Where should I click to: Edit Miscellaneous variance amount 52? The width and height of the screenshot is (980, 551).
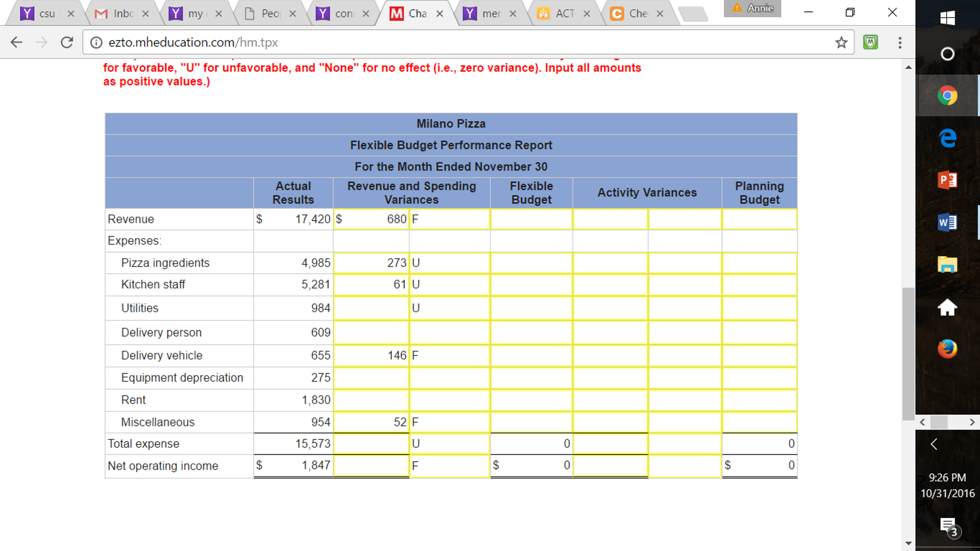(x=371, y=422)
